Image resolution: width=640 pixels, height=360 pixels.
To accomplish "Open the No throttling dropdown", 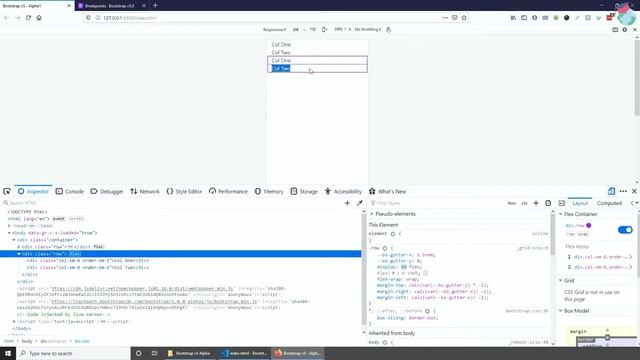I will point(367,29).
